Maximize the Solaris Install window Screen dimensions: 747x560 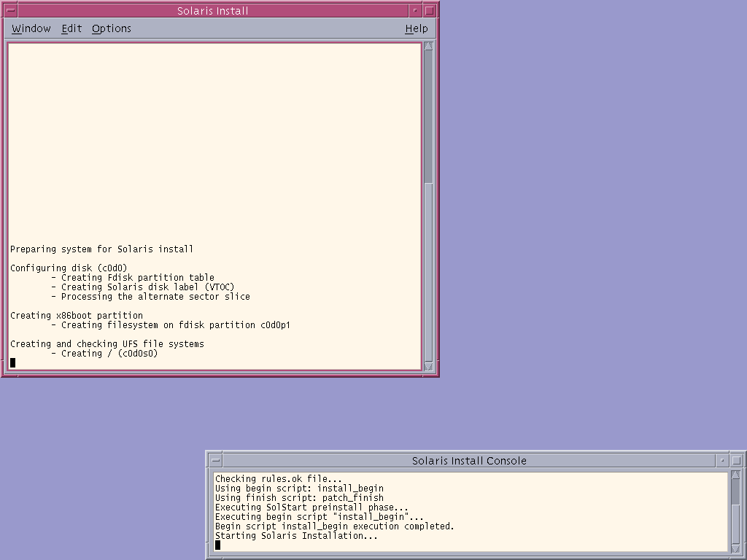tap(429, 10)
